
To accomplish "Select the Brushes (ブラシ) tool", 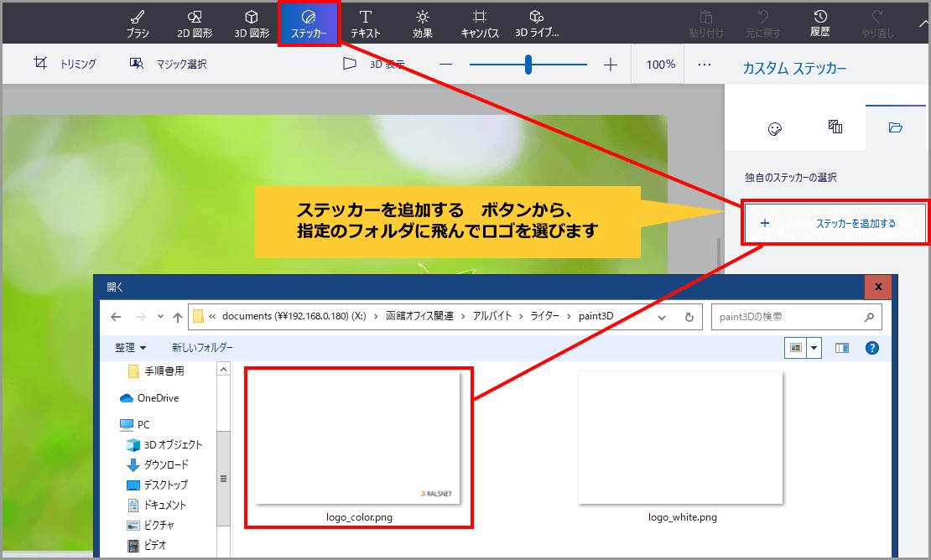I will click(138, 23).
